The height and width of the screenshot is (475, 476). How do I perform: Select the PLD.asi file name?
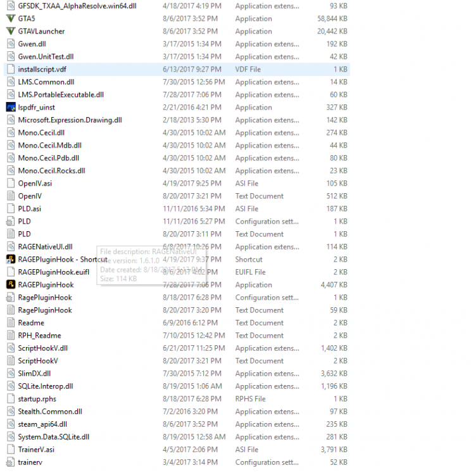click(30, 208)
